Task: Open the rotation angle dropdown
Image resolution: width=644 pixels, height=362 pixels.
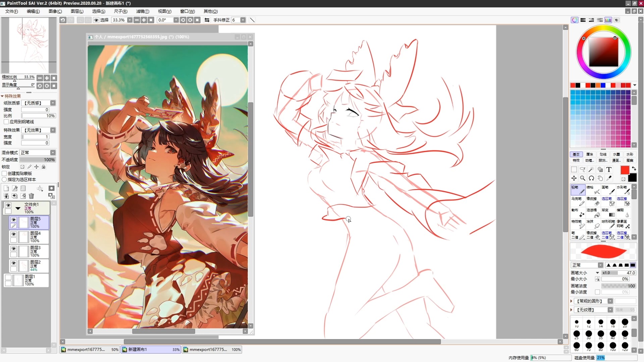Action: [x=176, y=20]
